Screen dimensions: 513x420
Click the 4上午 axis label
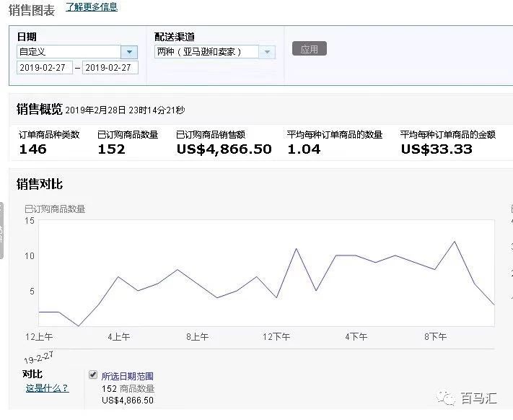119,337
